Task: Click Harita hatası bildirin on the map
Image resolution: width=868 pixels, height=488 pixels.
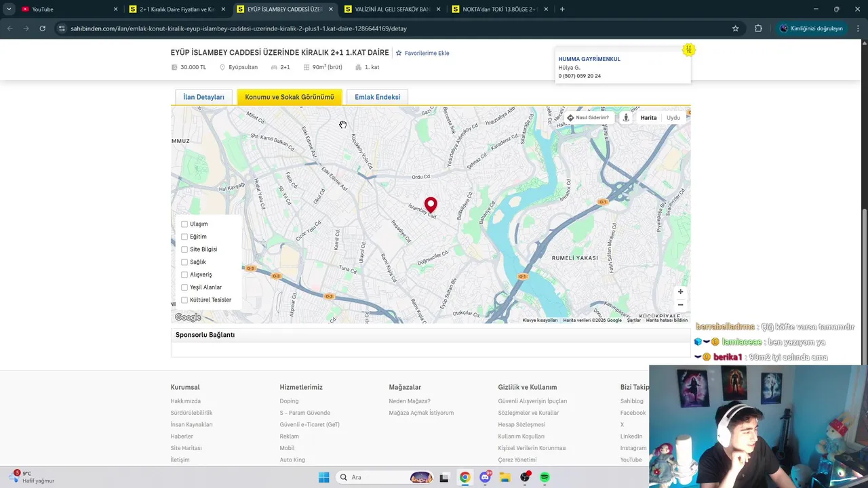Action: point(667,320)
